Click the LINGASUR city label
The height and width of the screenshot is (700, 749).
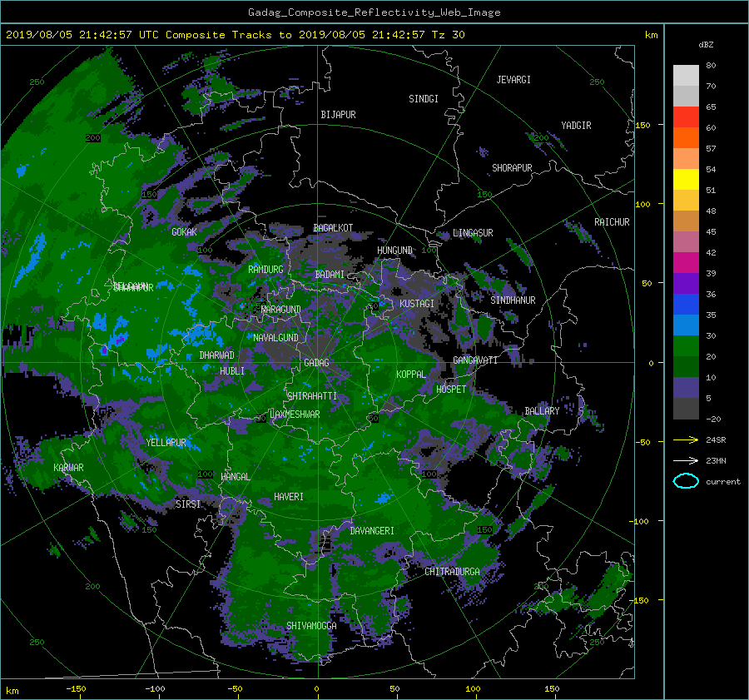pyautogui.click(x=473, y=233)
